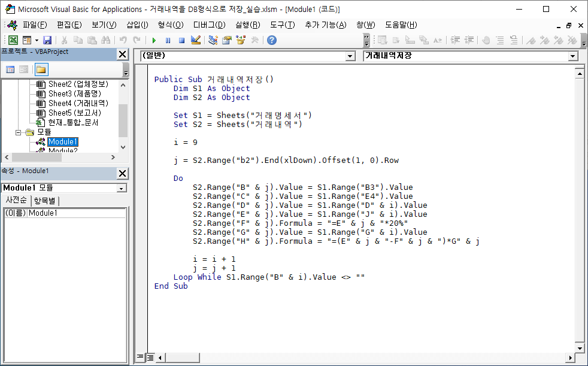
Task: Toggle Folders in the project explorer
Action: 41,69
